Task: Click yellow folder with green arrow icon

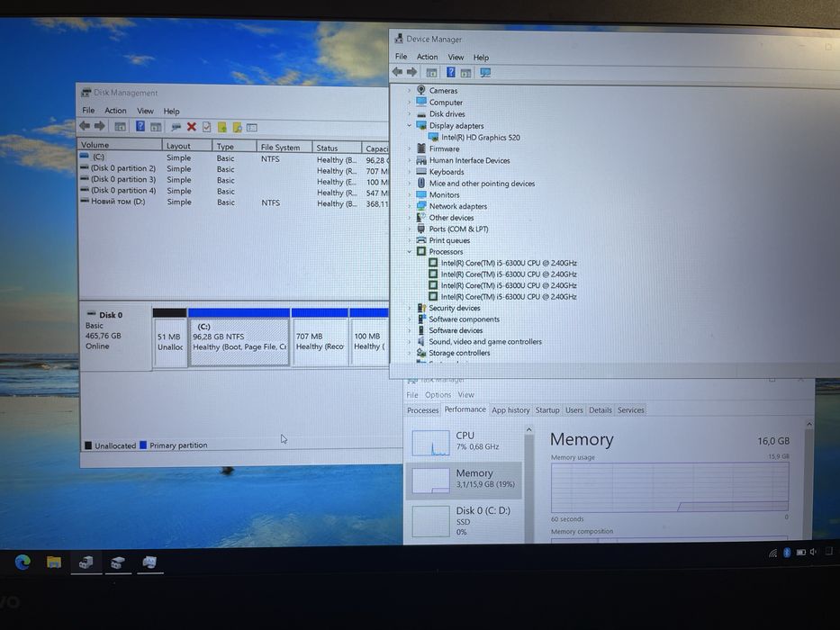Action: pyautogui.click(x=221, y=128)
